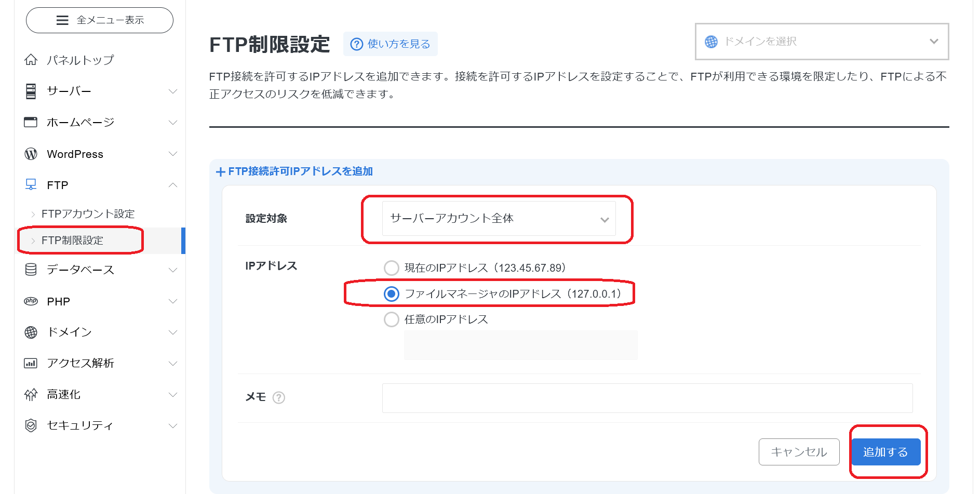This screenshot has width=980, height=494.
Task: Click the help icon next to メモ
Action: tap(279, 397)
